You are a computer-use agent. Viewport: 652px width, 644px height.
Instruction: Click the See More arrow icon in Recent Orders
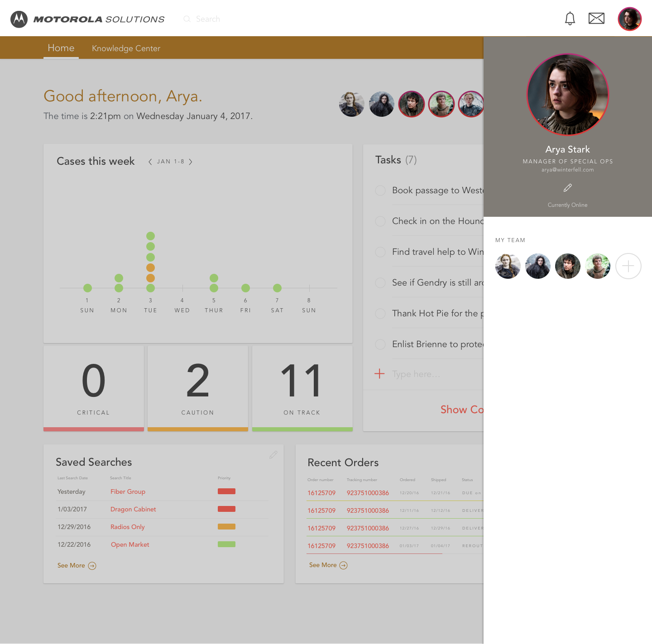point(343,565)
